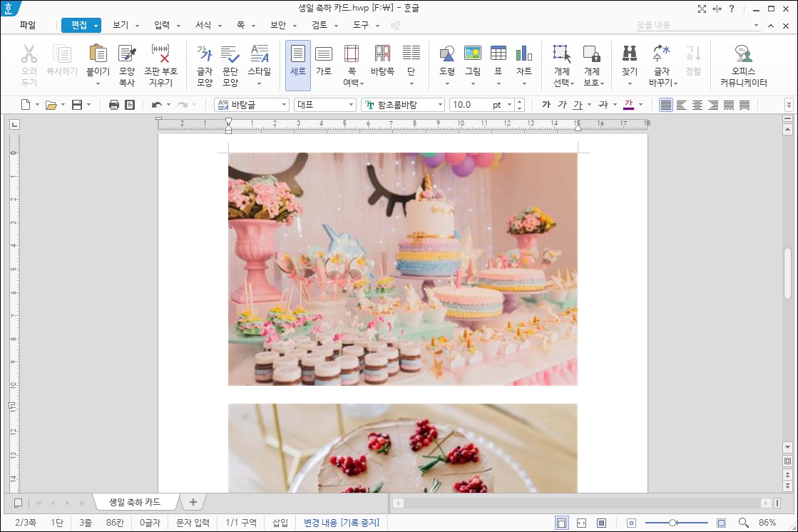Click the zoom magnifier in status bar
798x532 pixels.
(744, 523)
